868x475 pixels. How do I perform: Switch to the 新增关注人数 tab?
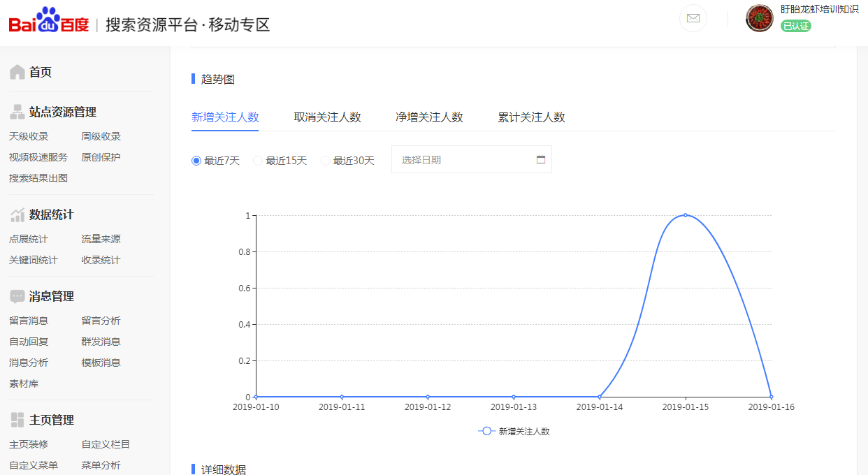(225, 117)
